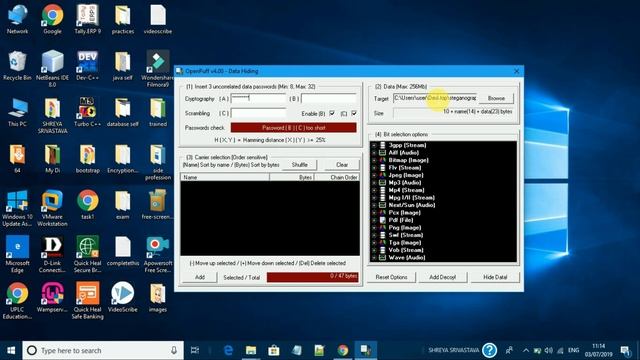Open Windows 10 Update Assistant icon
This screenshot has width=640, height=360.
17,208
